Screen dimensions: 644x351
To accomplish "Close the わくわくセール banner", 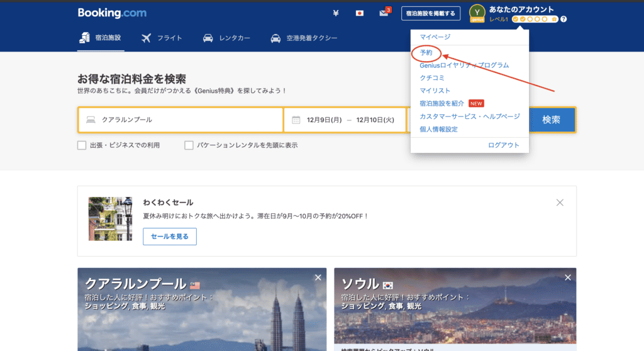I will click(x=560, y=203).
